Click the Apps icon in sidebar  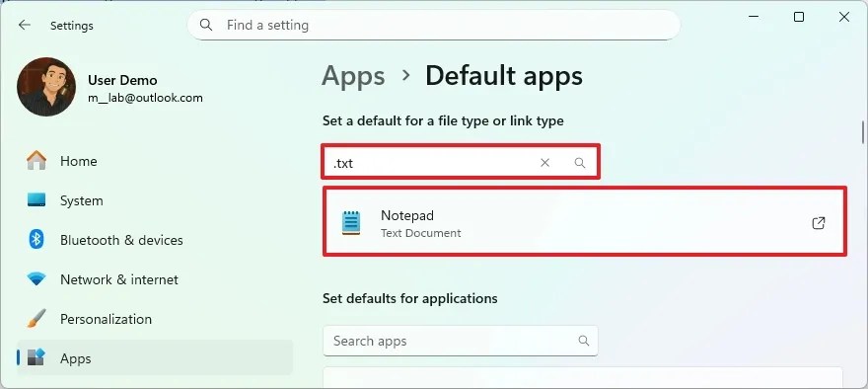click(x=36, y=358)
